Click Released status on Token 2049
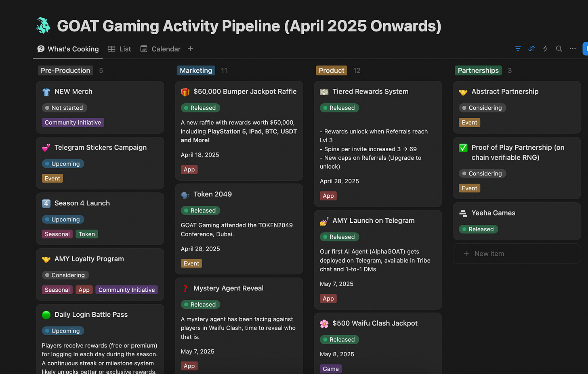Screen dimensions: 588x374 (x=200, y=211)
